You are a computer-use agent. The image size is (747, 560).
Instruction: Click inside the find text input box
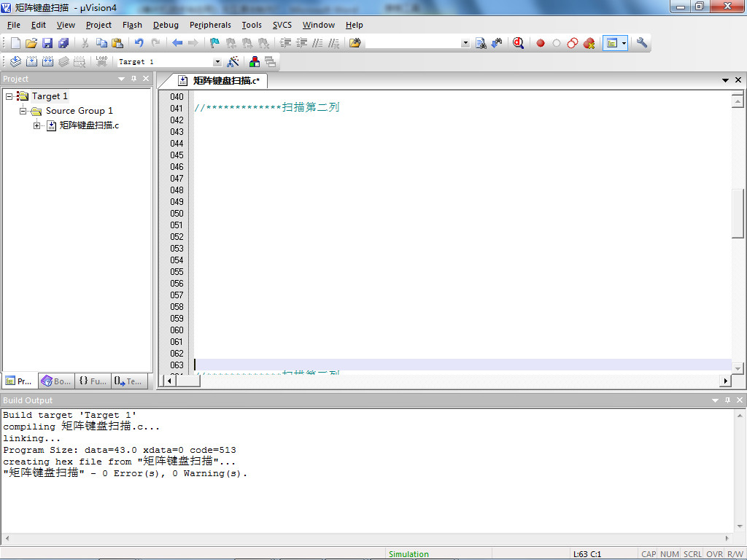pos(413,43)
